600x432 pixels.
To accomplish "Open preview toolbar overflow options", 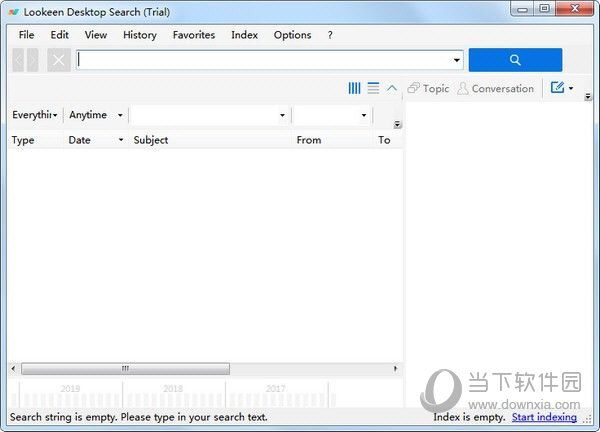I will pos(588,97).
